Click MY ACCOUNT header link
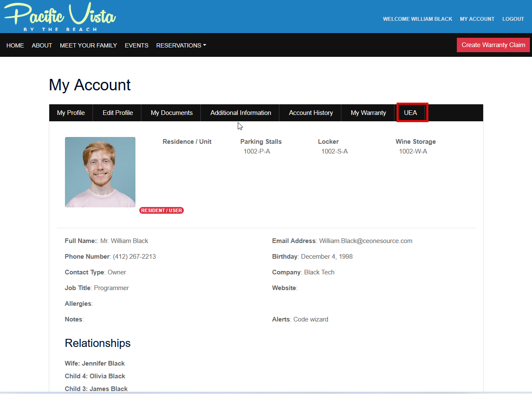Screen dimensions: 532x394 pyautogui.click(x=477, y=19)
